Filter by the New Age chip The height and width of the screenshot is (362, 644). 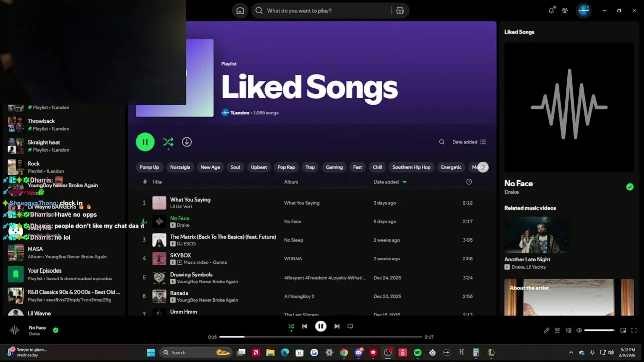[210, 167]
